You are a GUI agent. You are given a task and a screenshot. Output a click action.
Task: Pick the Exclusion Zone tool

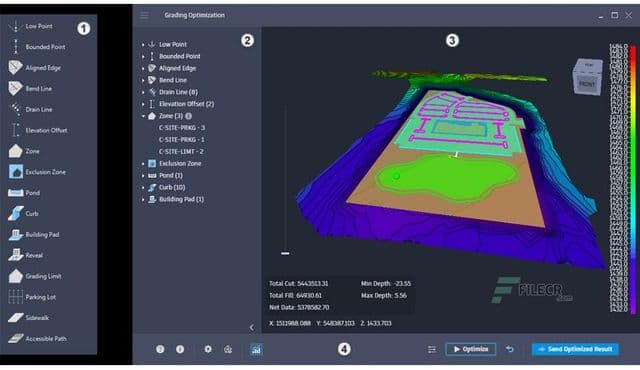click(37, 172)
